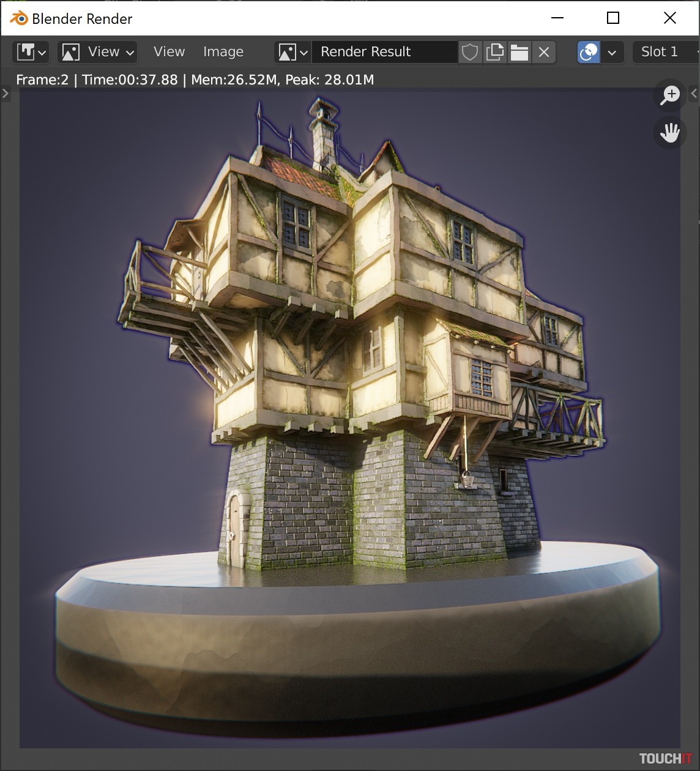Viewport: 700px width, 771px height.
Task: Open the View menu
Action: pos(169,52)
